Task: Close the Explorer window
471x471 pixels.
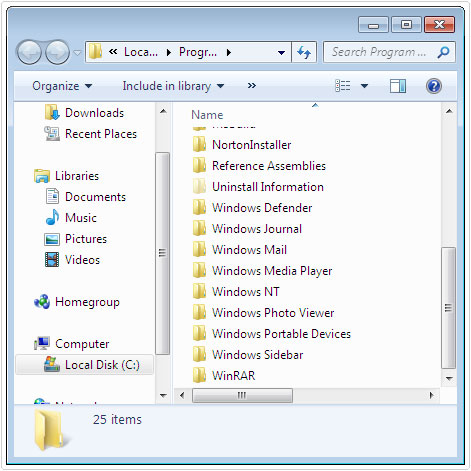Action: [439, 24]
